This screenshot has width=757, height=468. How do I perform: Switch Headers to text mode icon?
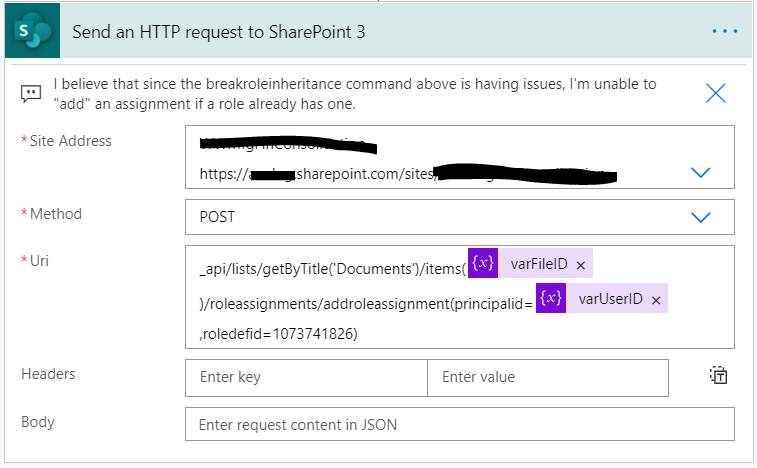[718, 376]
